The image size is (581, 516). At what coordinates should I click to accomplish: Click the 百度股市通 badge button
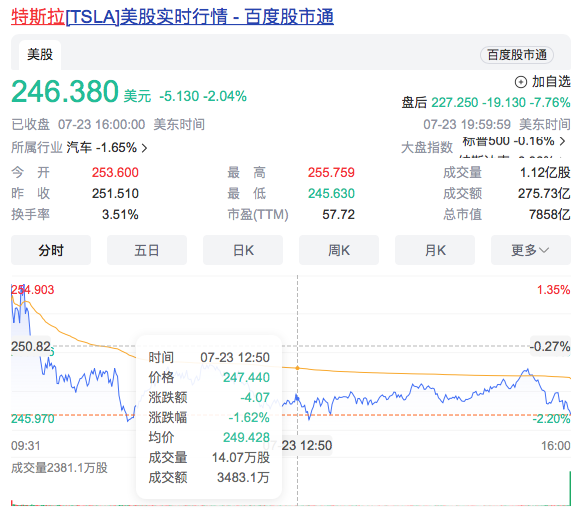[x=517, y=55]
